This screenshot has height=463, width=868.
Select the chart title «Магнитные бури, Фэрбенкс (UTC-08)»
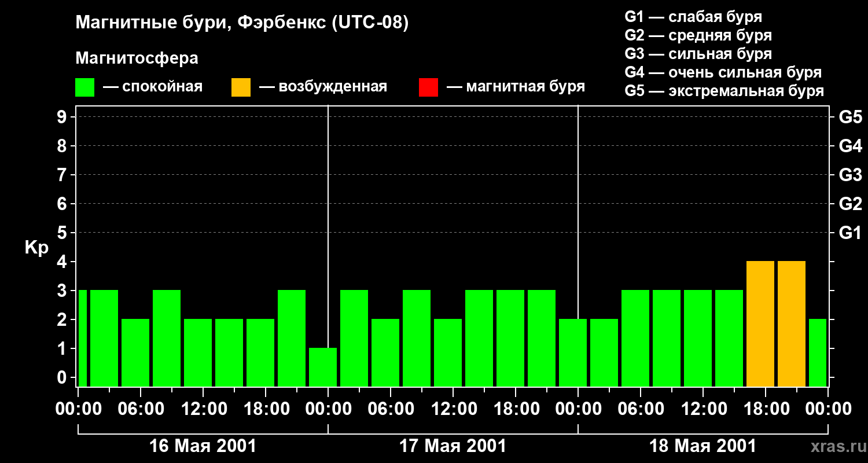click(x=242, y=24)
